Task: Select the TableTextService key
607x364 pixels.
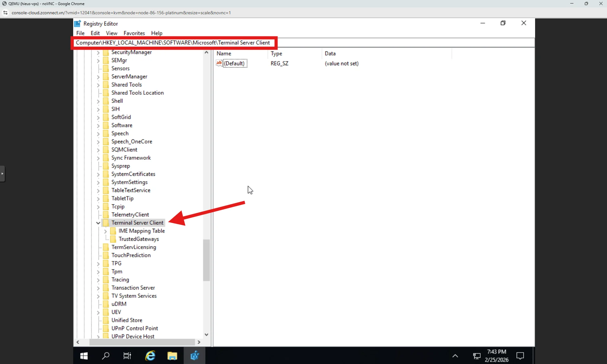Action: pos(131,190)
